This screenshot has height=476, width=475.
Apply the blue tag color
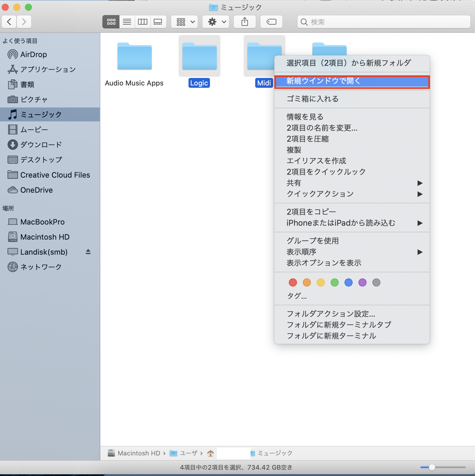click(x=349, y=282)
